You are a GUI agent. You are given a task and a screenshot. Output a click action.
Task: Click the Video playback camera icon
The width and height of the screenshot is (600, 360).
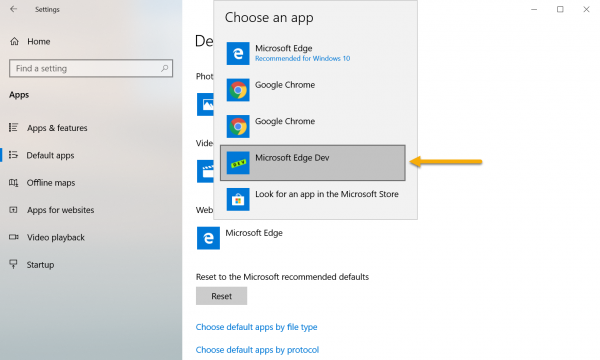(13, 237)
